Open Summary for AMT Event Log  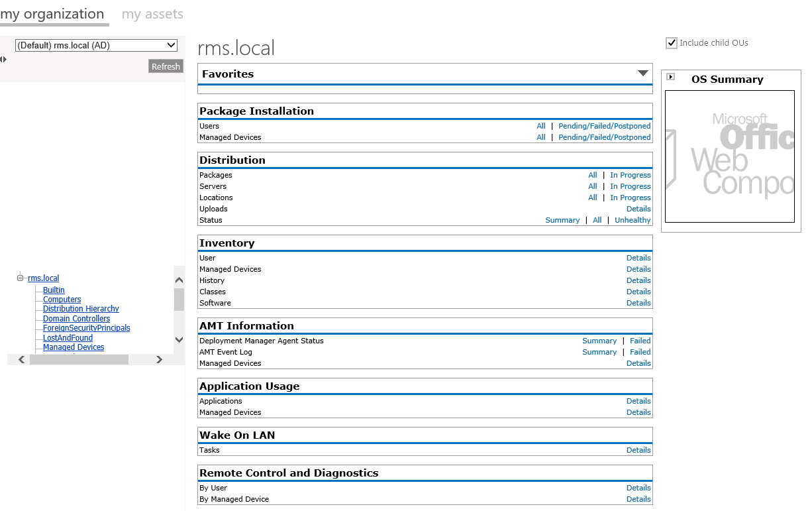tap(599, 352)
